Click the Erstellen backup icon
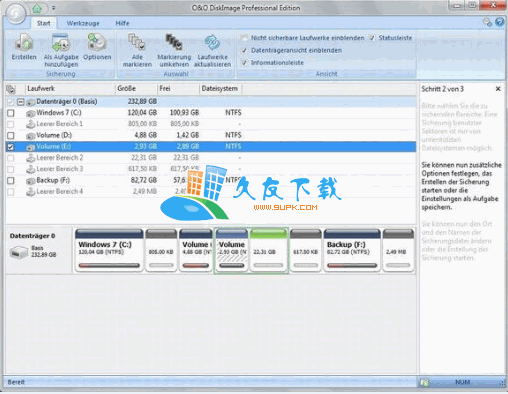This screenshot has width=508, height=394. pos(24,43)
